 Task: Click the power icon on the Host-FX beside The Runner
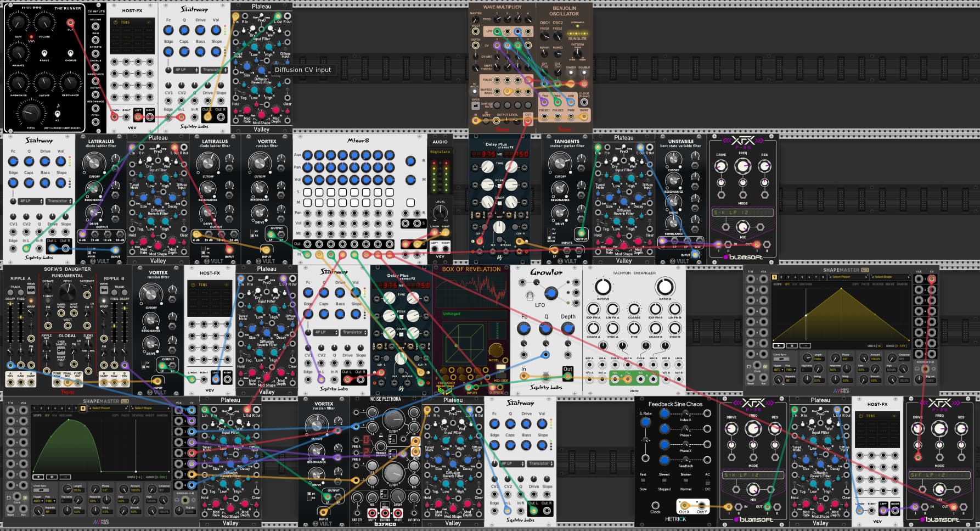[115, 23]
